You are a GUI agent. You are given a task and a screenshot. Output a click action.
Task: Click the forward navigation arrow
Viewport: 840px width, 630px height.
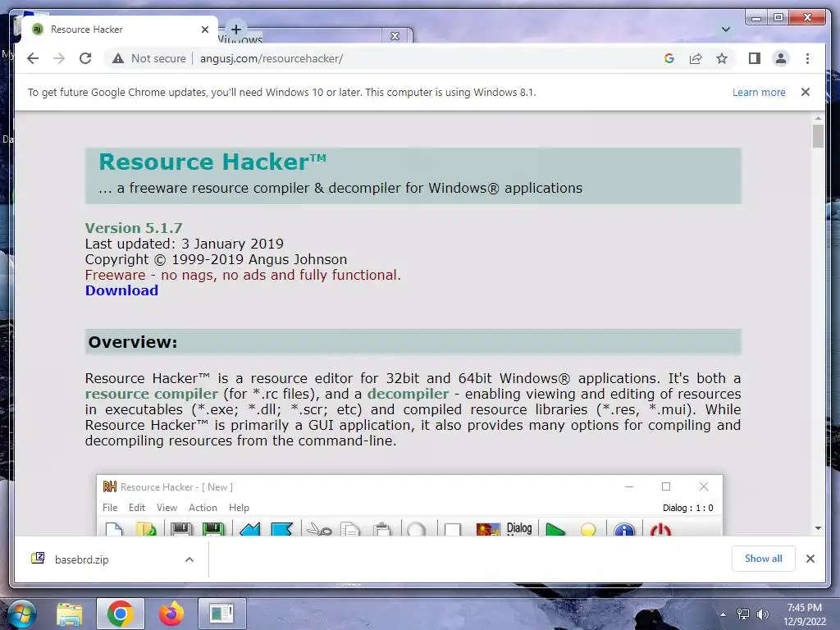pos(59,58)
